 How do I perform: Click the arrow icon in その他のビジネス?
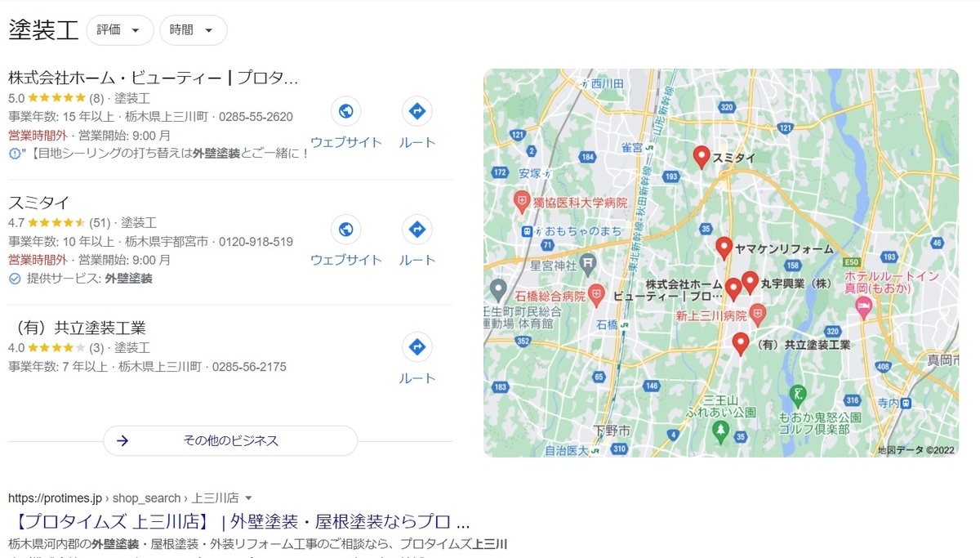pyautogui.click(x=122, y=440)
